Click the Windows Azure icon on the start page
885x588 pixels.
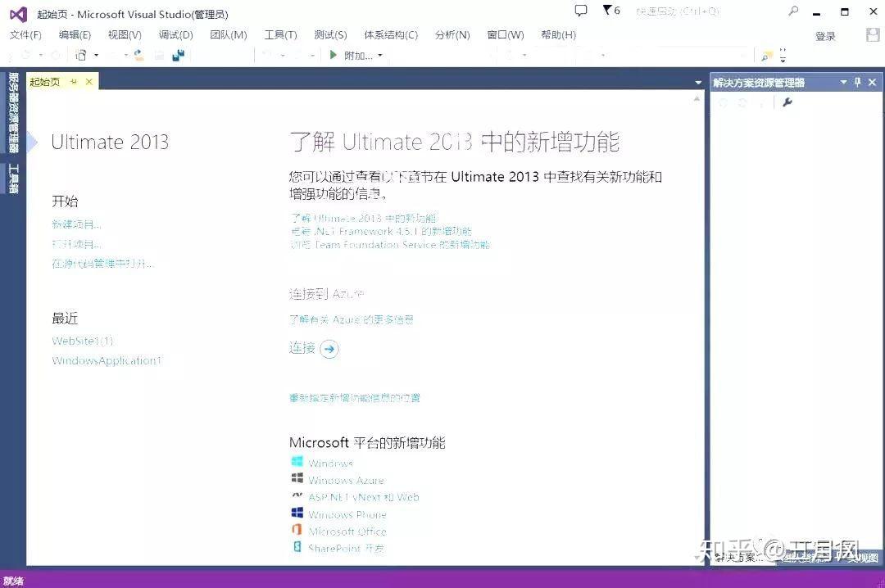click(x=297, y=480)
